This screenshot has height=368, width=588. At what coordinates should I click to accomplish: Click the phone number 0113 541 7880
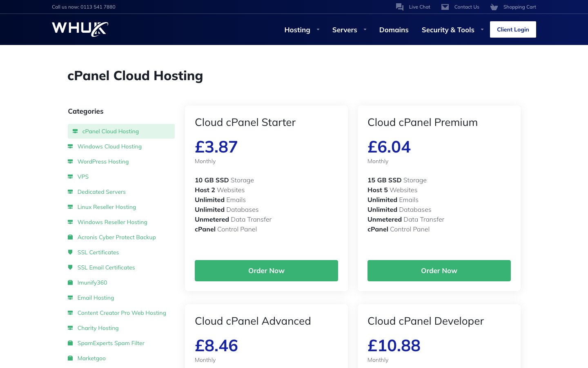[x=98, y=7]
